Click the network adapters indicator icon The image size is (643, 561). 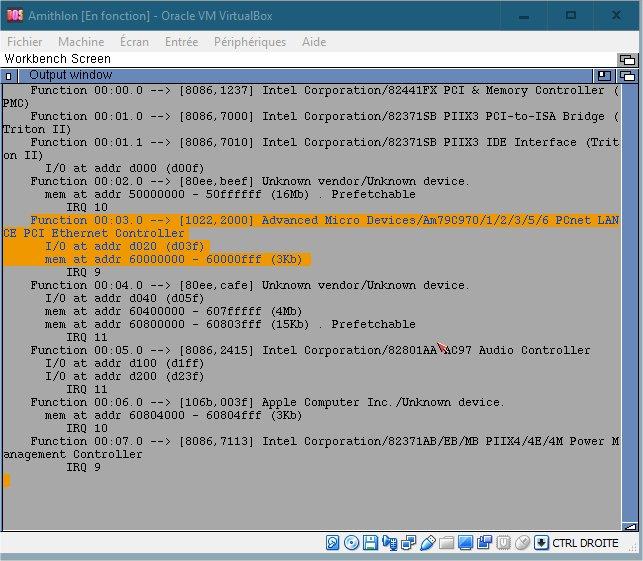(x=408, y=543)
